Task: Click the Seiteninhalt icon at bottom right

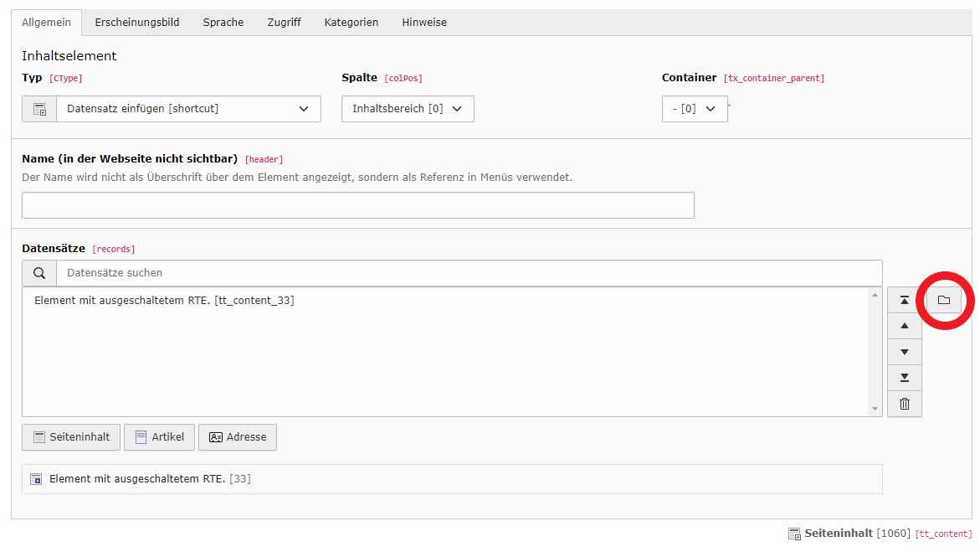Action: pos(794,534)
